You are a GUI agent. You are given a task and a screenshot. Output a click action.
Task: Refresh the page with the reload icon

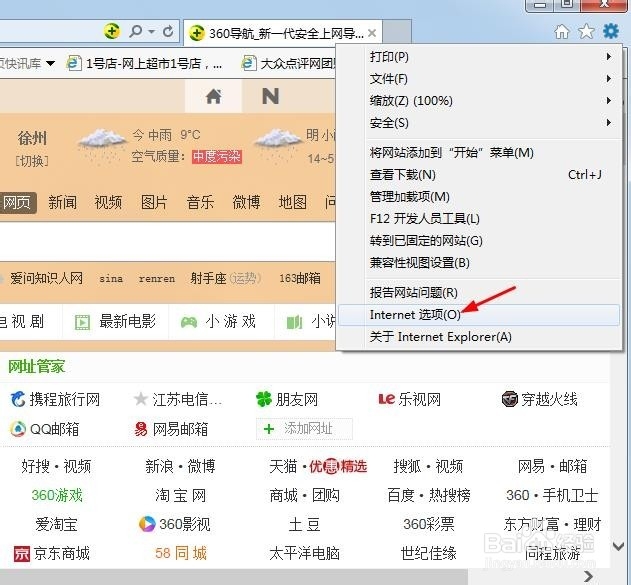168,31
